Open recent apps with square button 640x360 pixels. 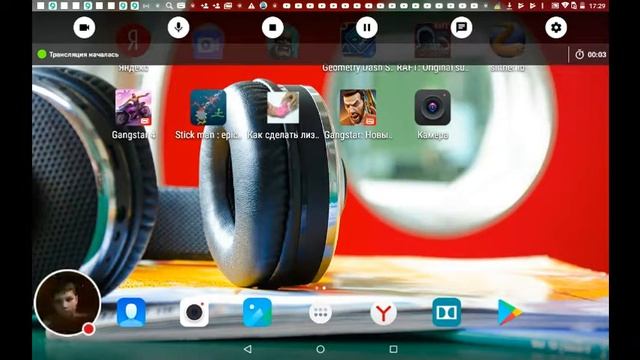[x=393, y=349]
